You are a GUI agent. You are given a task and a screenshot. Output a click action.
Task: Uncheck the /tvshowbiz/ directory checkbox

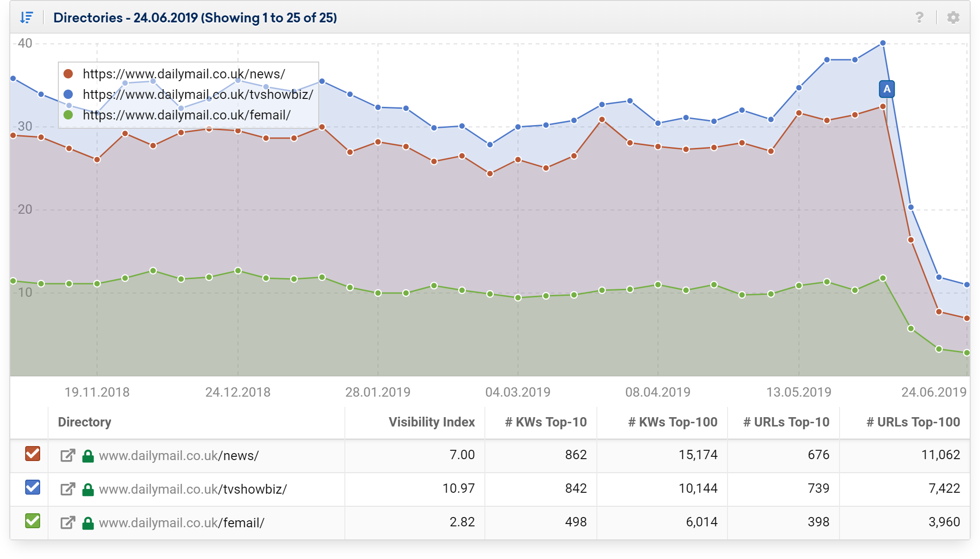click(33, 487)
